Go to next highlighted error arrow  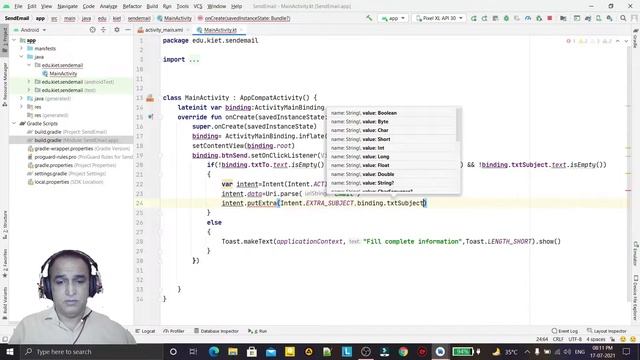click(626, 41)
